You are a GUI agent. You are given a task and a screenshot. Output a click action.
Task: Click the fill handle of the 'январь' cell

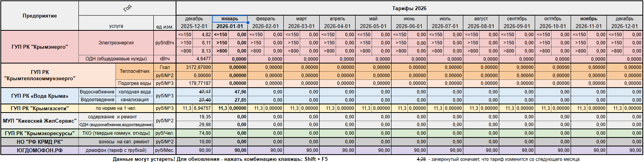[x=248, y=23]
